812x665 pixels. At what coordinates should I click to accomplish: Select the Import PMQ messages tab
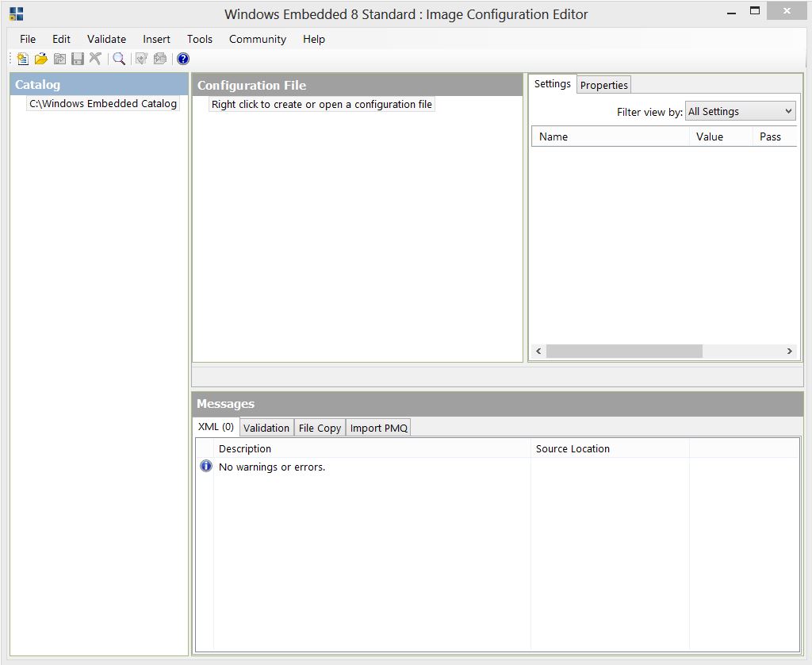(378, 428)
